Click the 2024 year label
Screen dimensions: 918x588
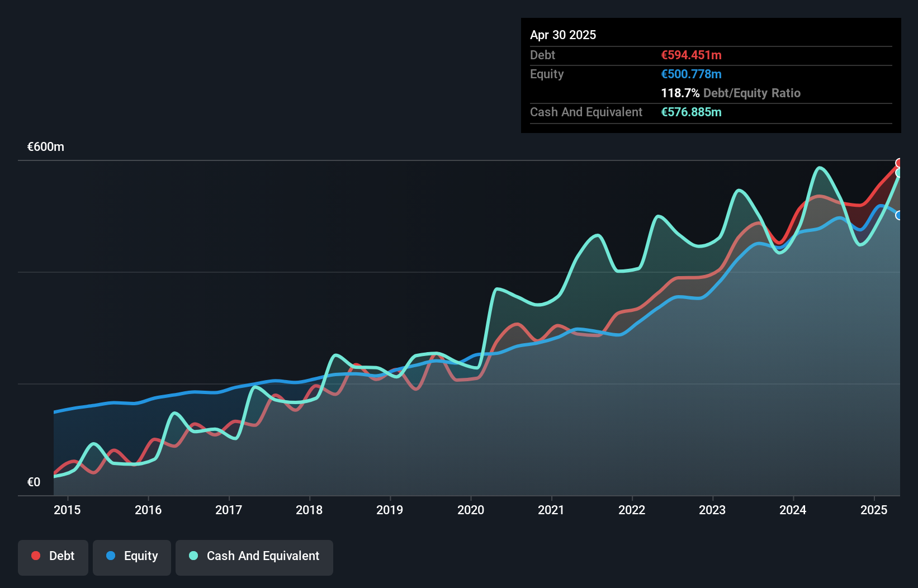793,510
